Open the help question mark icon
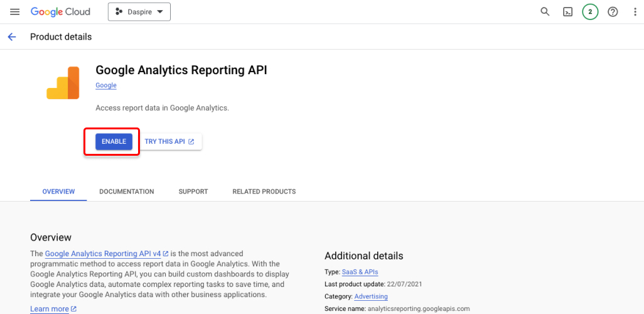644x314 pixels. point(613,12)
